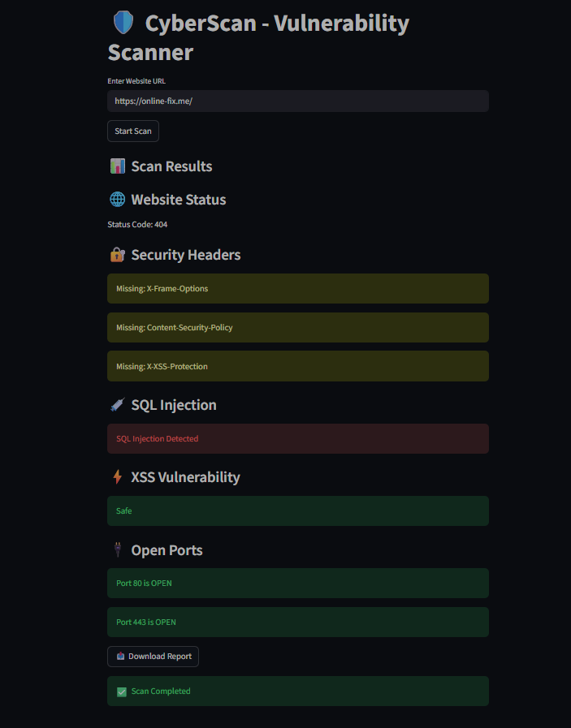Download the scan report
The image size is (571, 728).
click(x=153, y=656)
